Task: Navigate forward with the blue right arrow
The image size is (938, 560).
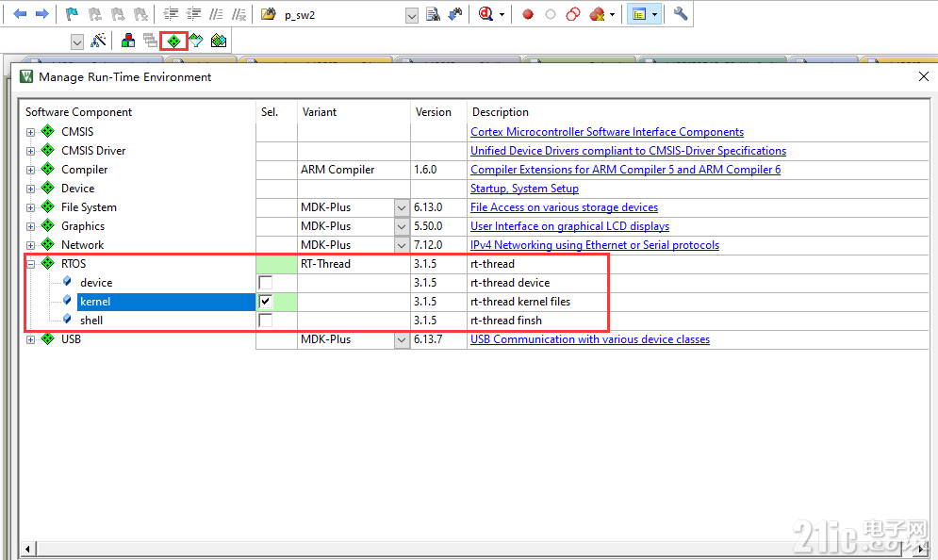Action: 41,14
